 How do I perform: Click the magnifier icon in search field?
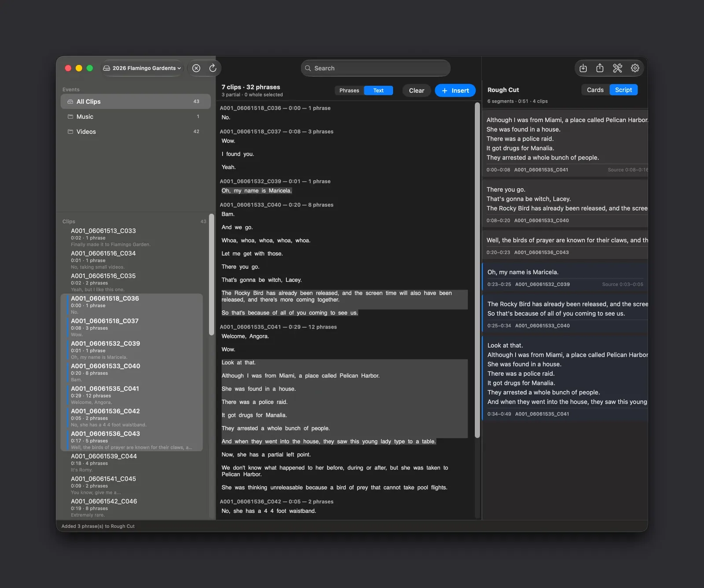click(x=308, y=68)
